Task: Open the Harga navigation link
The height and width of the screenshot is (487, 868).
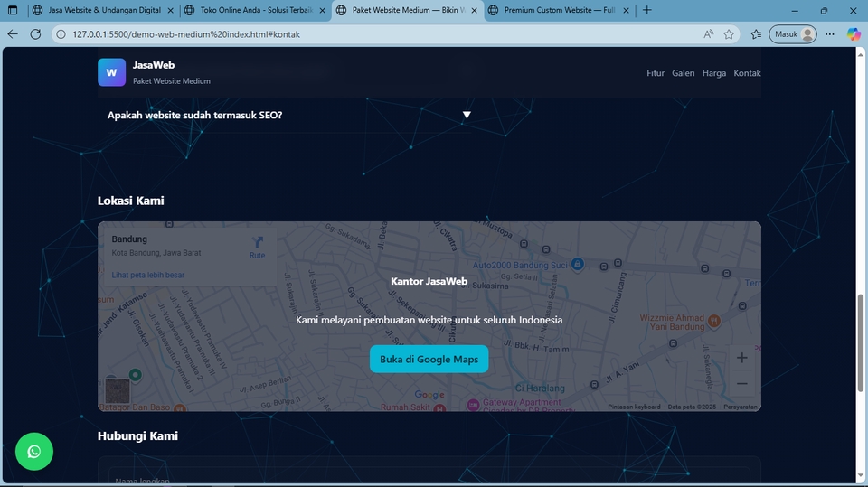Action: [714, 73]
